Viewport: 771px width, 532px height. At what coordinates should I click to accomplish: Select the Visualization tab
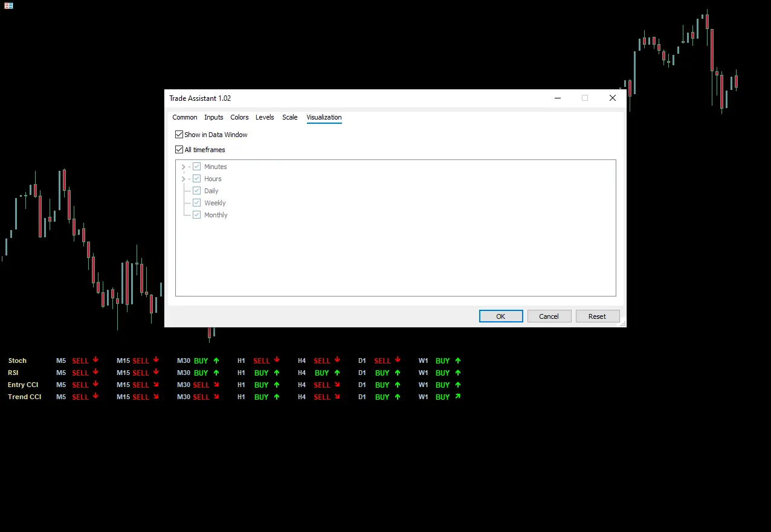coord(324,117)
